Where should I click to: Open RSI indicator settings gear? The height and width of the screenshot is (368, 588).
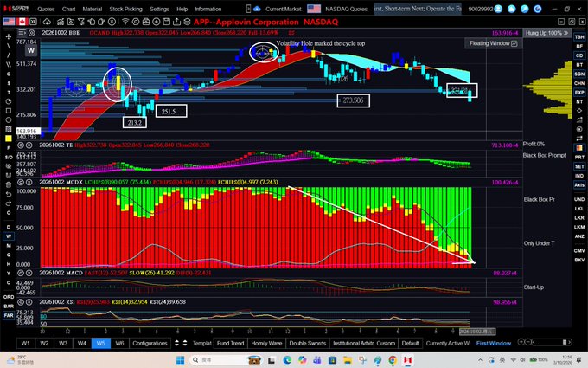click(21, 302)
